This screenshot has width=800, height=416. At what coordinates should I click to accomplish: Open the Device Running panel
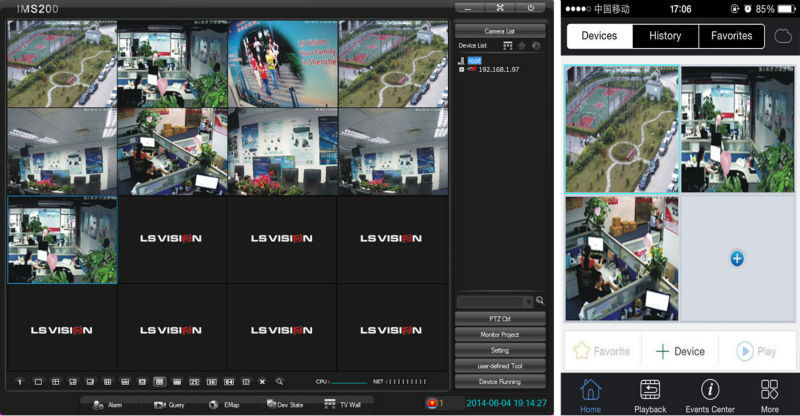pos(500,381)
